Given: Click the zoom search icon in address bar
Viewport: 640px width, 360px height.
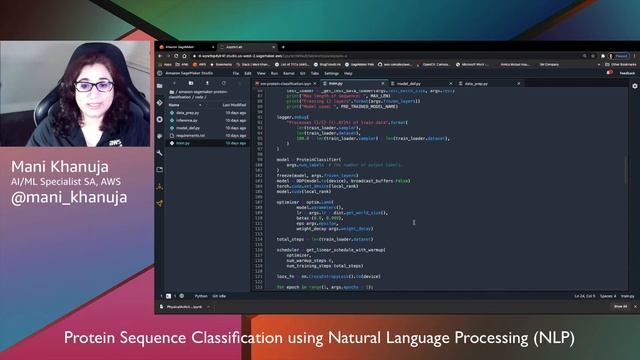Looking at the screenshot, I should pos(584,56).
